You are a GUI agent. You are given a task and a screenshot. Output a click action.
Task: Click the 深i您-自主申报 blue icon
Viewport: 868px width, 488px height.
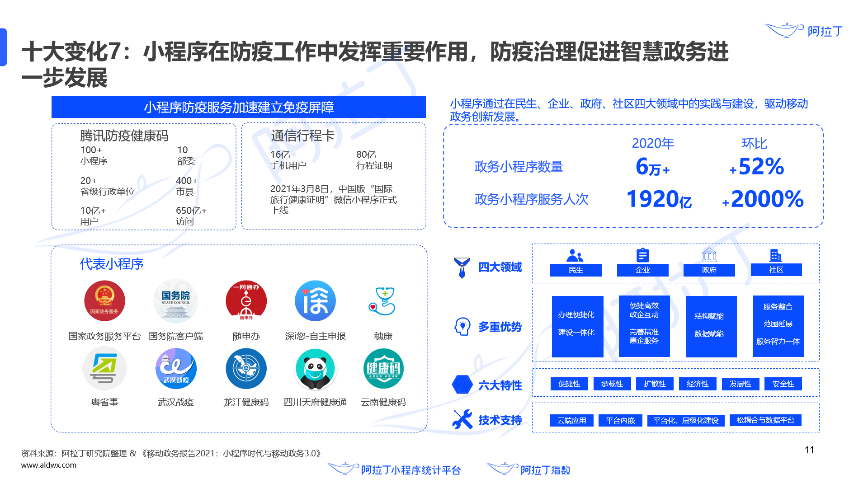pyautogui.click(x=315, y=301)
